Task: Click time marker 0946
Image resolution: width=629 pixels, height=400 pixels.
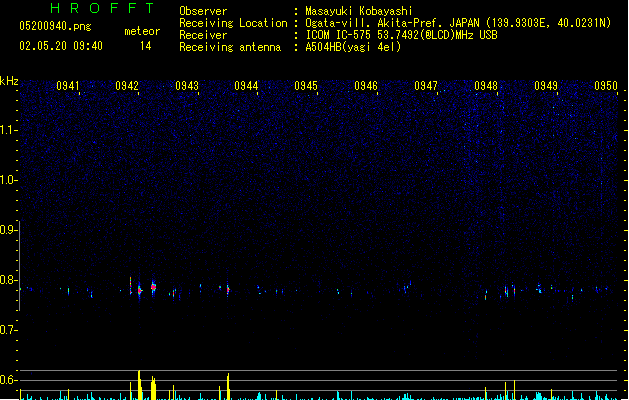Action: point(366,86)
